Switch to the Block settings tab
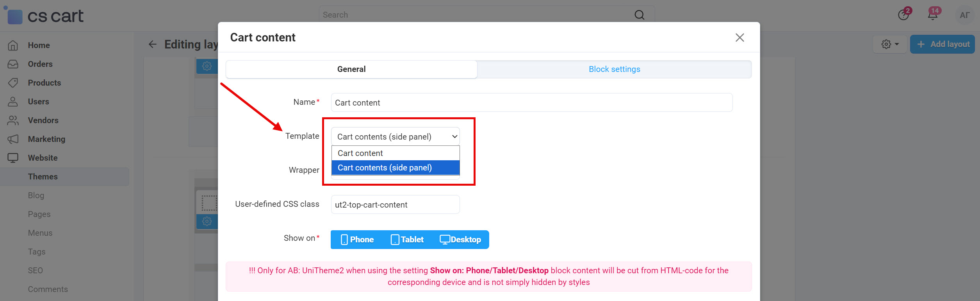The image size is (980, 301). point(614,69)
